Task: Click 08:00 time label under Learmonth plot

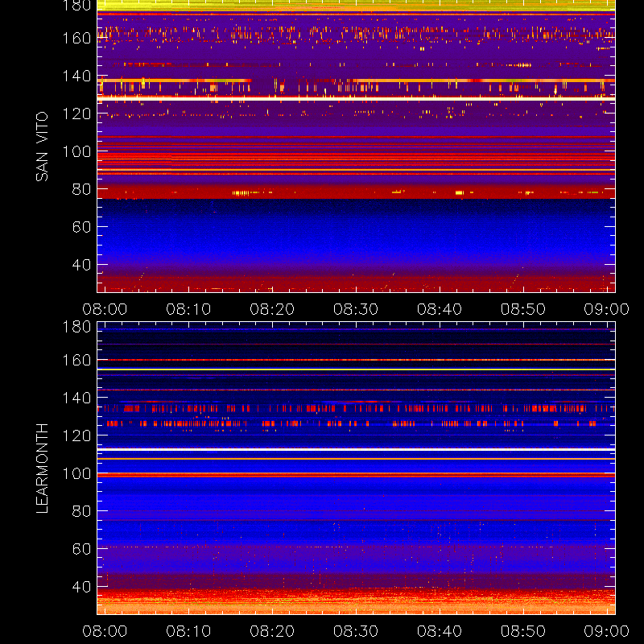Action: (105, 631)
